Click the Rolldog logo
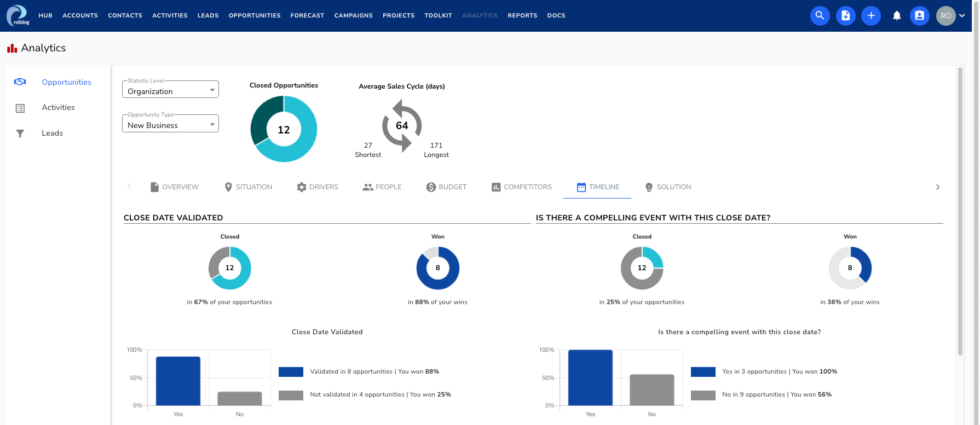Viewport: 980px width, 425px height. click(x=18, y=15)
